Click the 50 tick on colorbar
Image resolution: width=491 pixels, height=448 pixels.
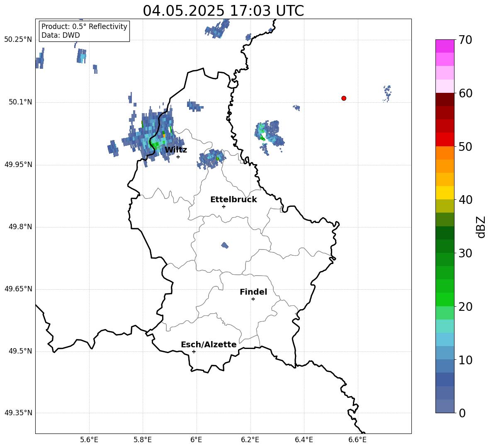(465, 146)
